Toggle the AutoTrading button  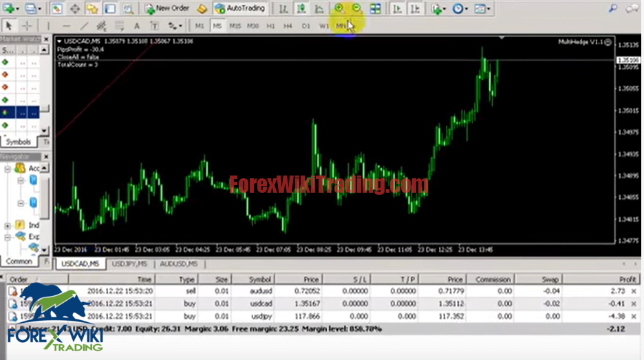[x=240, y=8]
